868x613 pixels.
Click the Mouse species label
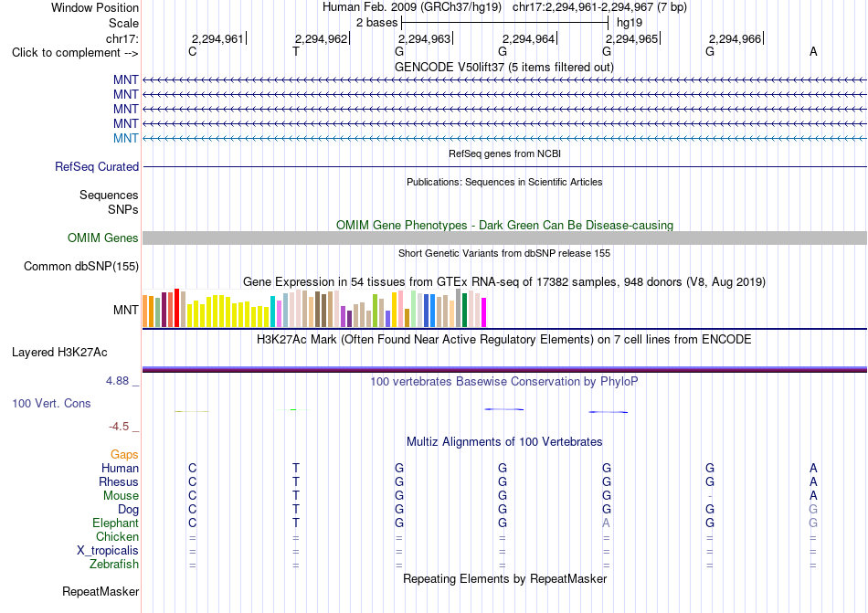coord(121,496)
